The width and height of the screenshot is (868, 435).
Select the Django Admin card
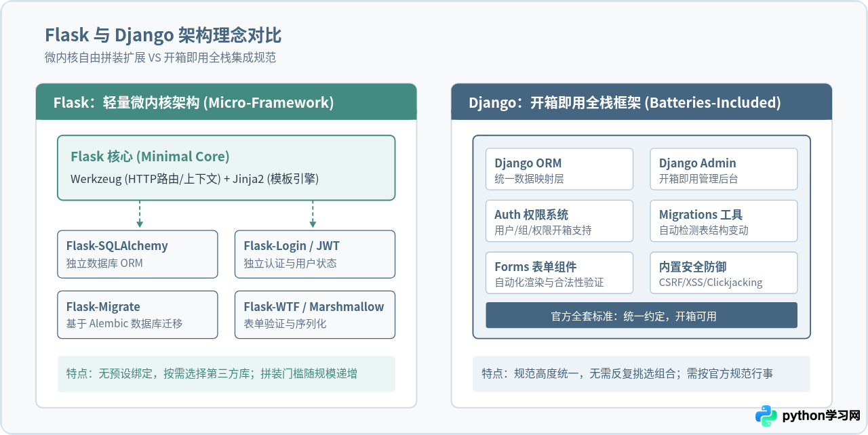pyautogui.click(x=724, y=169)
